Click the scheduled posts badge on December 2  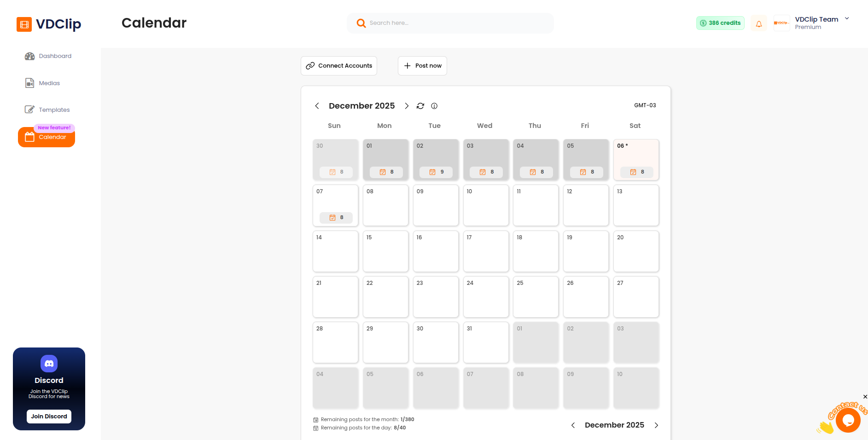pyautogui.click(x=436, y=172)
